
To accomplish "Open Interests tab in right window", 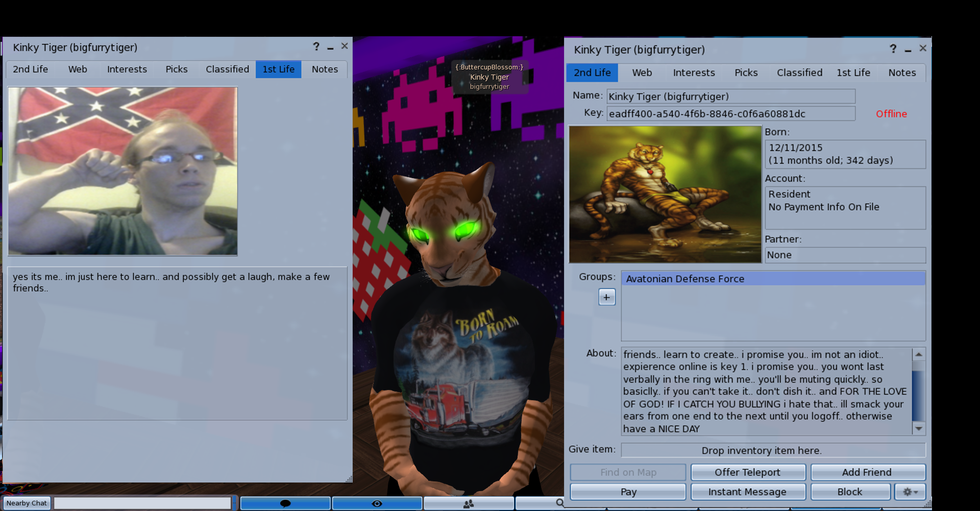I will 694,72.
